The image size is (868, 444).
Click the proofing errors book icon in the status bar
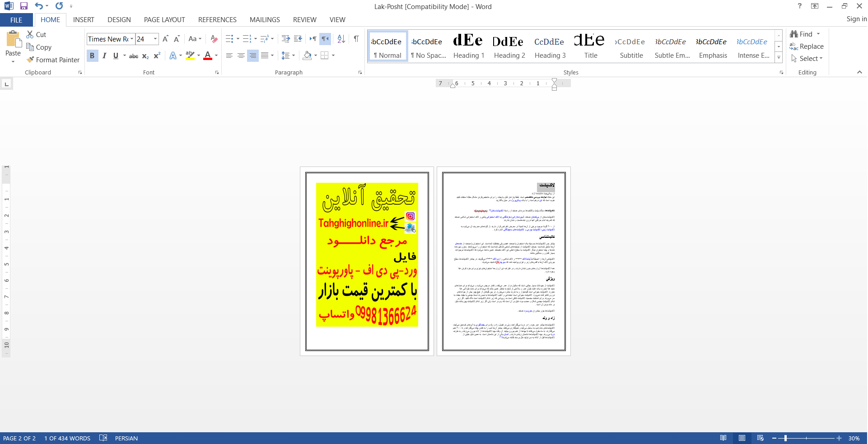(x=103, y=438)
